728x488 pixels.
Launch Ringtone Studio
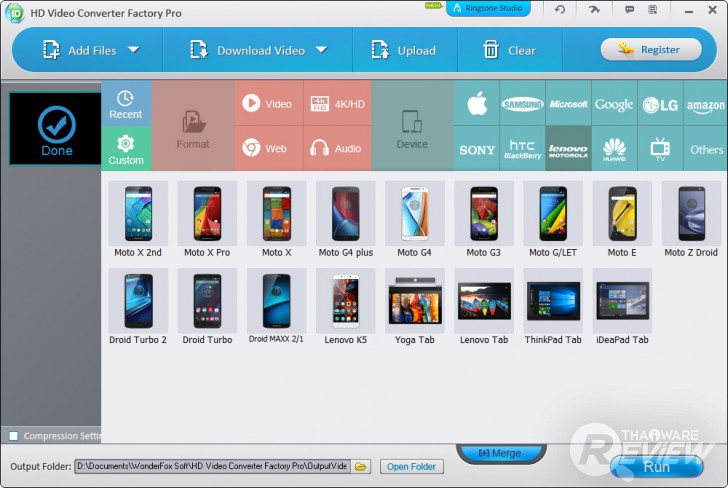tap(488, 8)
